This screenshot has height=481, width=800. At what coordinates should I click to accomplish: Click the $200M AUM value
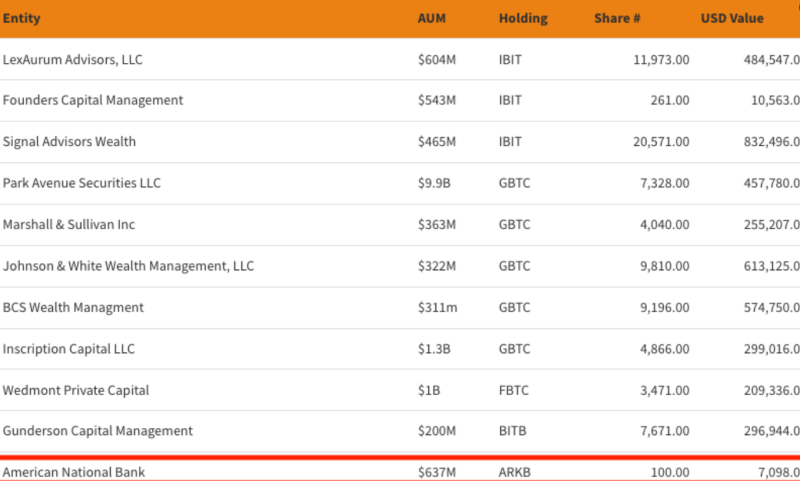click(437, 431)
